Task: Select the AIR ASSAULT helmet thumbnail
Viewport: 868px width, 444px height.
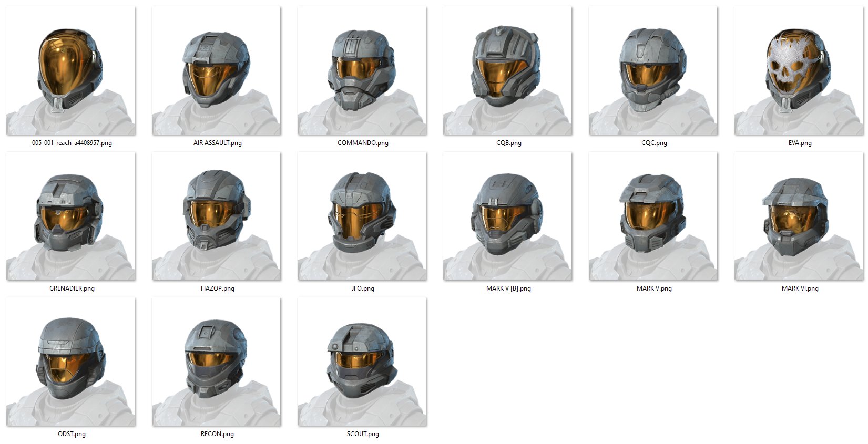Action: pyautogui.click(x=216, y=70)
